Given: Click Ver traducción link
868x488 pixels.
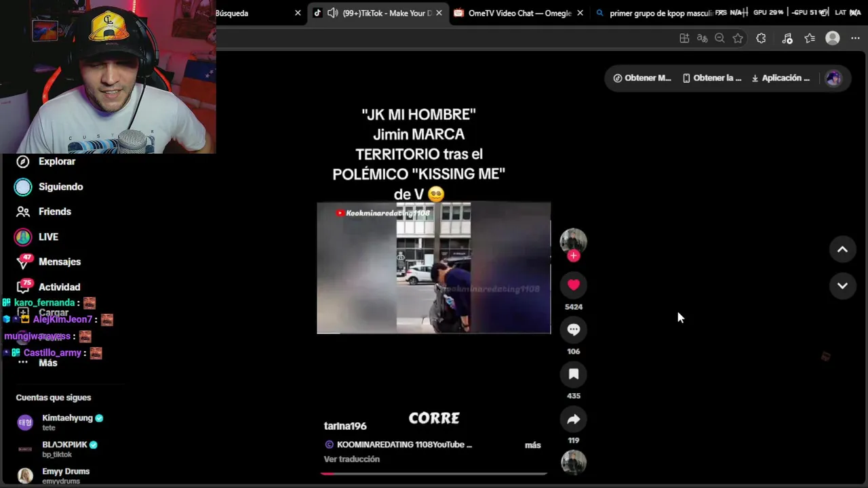Looking at the screenshot, I should [351, 459].
